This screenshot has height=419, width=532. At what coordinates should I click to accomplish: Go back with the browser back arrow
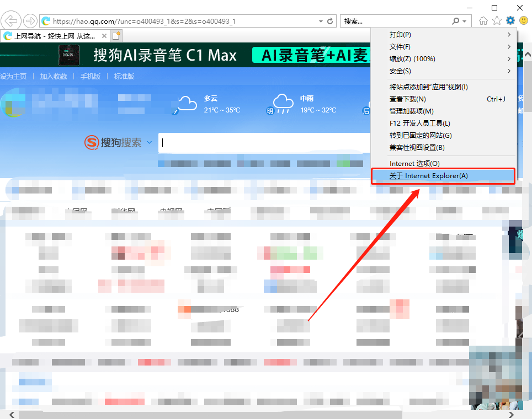click(11, 21)
